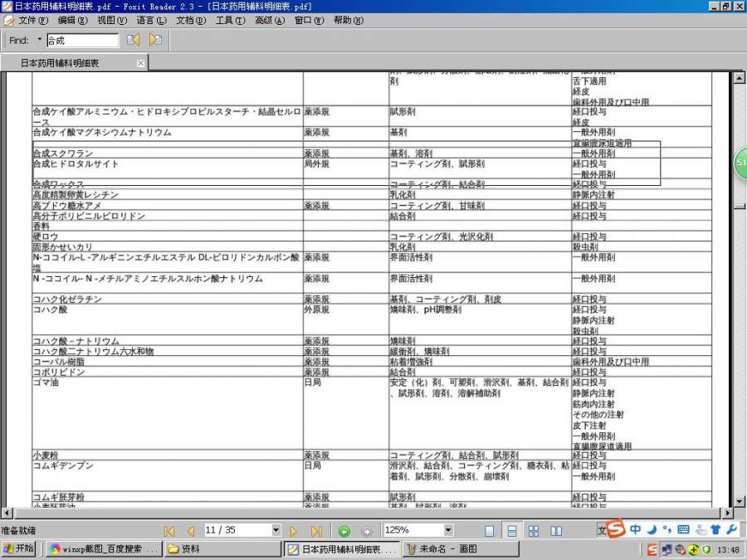Go to next page icon
The width and height of the screenshot is (747, 560).
click(x=293, y=530)
